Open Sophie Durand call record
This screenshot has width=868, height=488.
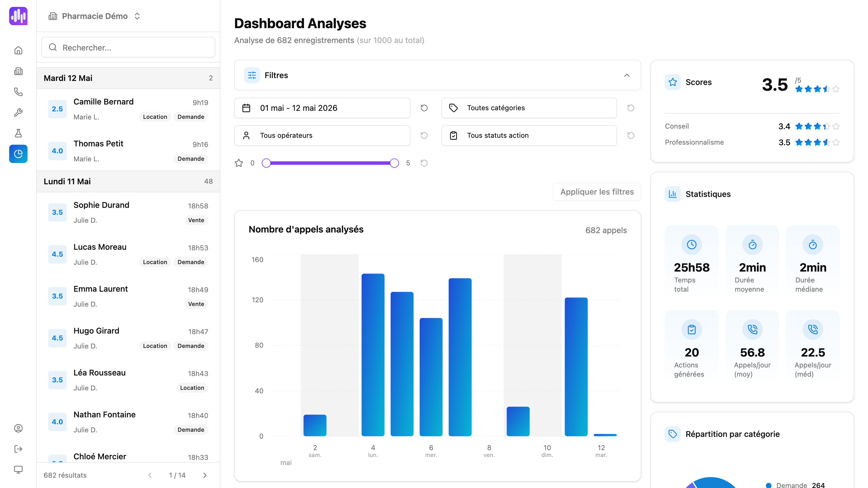click(128, 213)
